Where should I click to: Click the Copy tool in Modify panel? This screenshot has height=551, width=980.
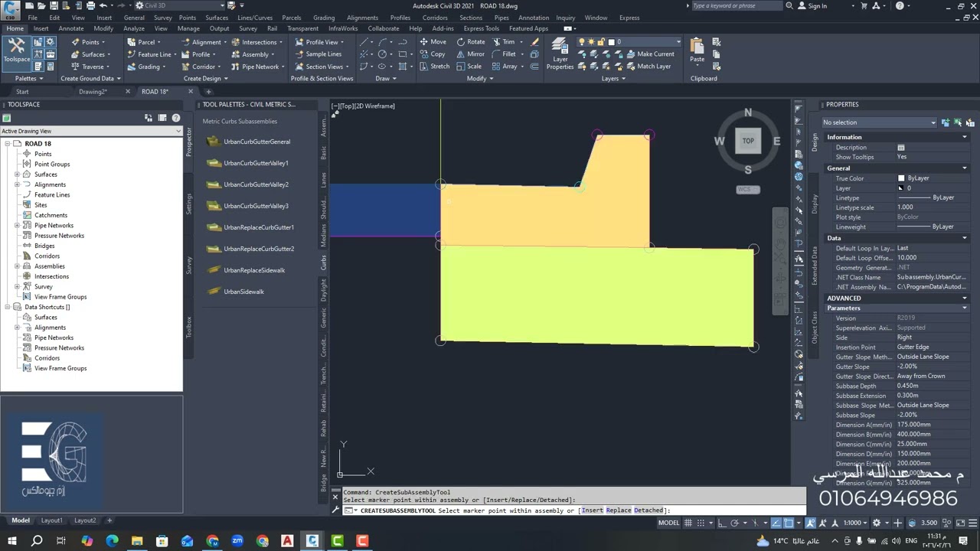tap(433, 54)
